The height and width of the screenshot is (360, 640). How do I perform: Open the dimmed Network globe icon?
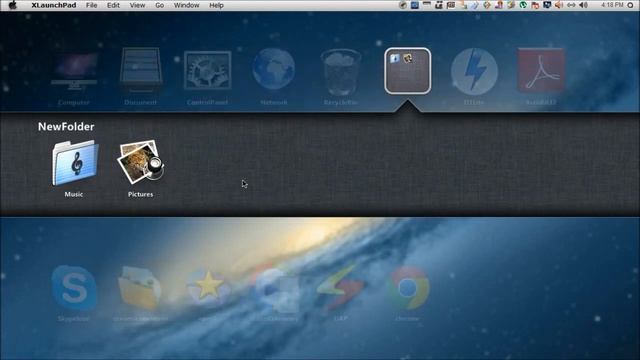click(x=273, y=69)
